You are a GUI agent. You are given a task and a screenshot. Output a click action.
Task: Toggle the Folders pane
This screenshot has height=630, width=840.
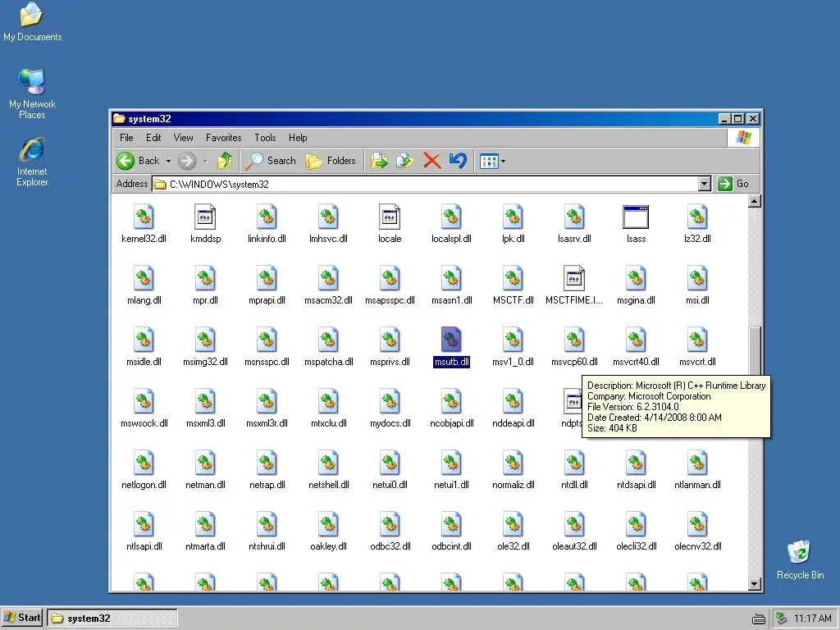click(331, 161)
